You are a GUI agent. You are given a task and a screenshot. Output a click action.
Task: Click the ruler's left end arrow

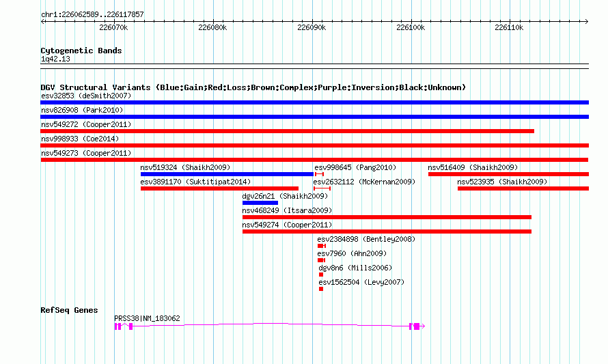click(x=42, y=22)
